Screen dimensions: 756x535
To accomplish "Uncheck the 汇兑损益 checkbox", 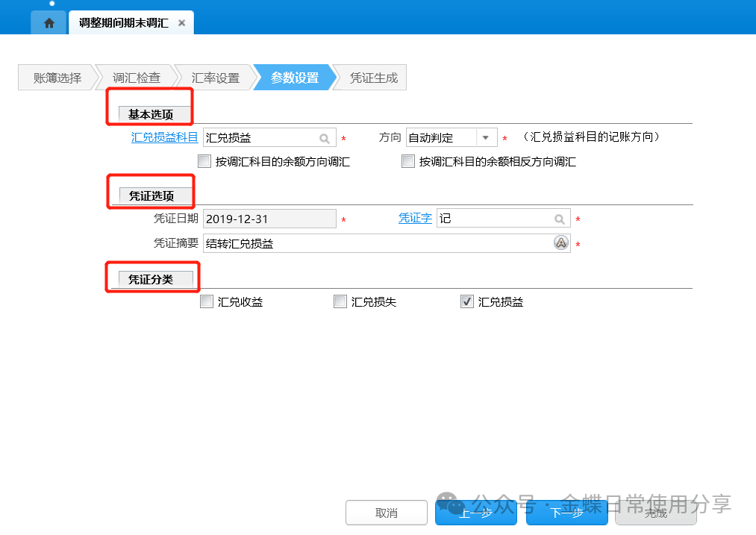I will [467, 302].
